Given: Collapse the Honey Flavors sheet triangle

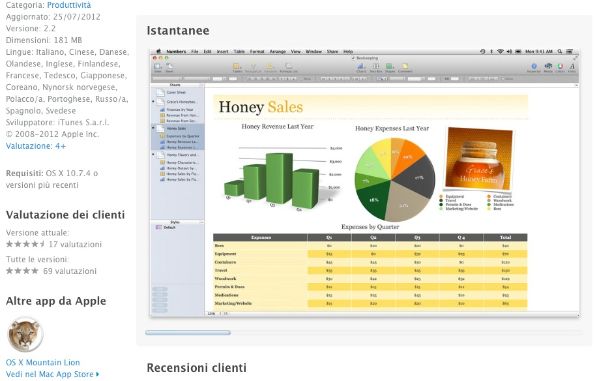Looking at the screenshot, I should (x=153, y=155).
